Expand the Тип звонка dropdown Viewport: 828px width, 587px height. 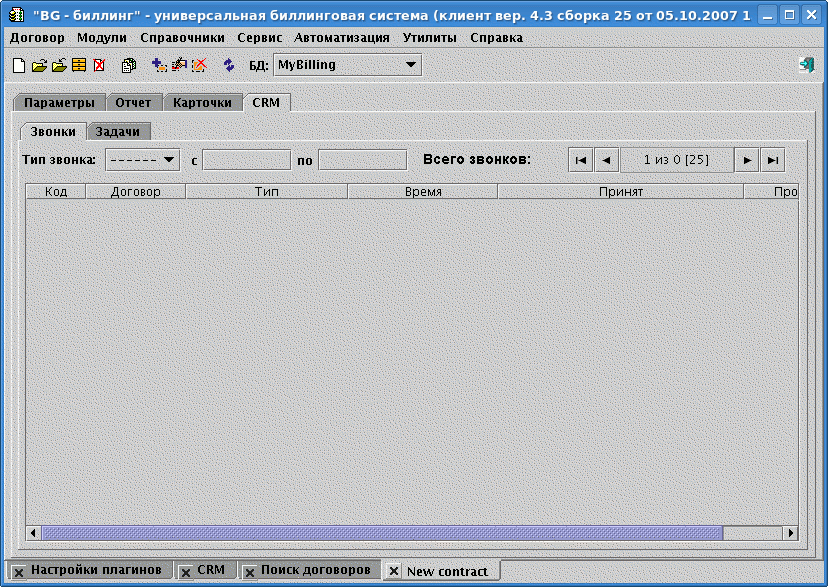tap(142, 160)
